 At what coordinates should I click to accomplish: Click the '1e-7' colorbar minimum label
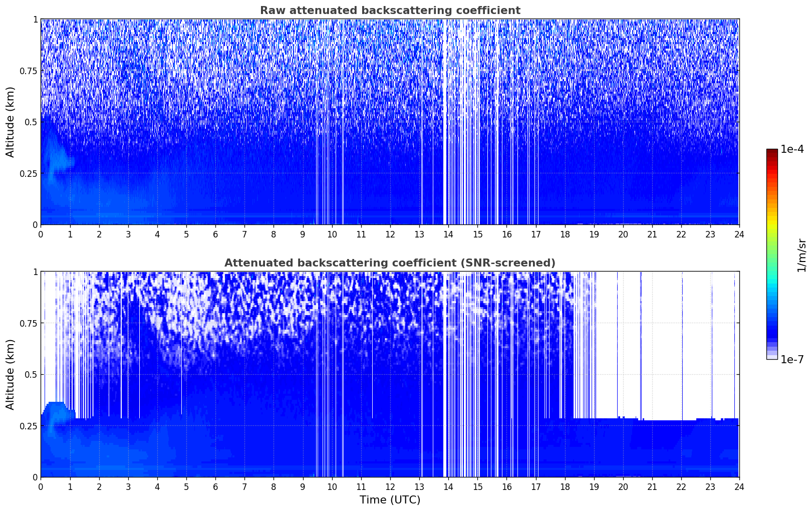click(x=792, y=359)
